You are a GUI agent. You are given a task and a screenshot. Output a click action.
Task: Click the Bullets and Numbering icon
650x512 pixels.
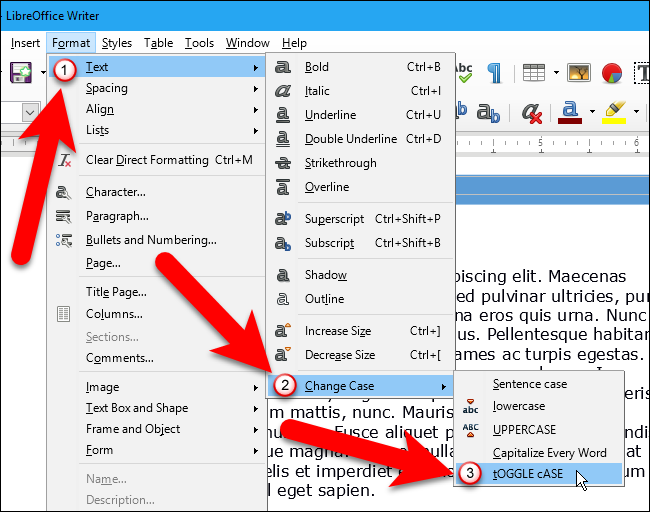click(x=63, y=240)
